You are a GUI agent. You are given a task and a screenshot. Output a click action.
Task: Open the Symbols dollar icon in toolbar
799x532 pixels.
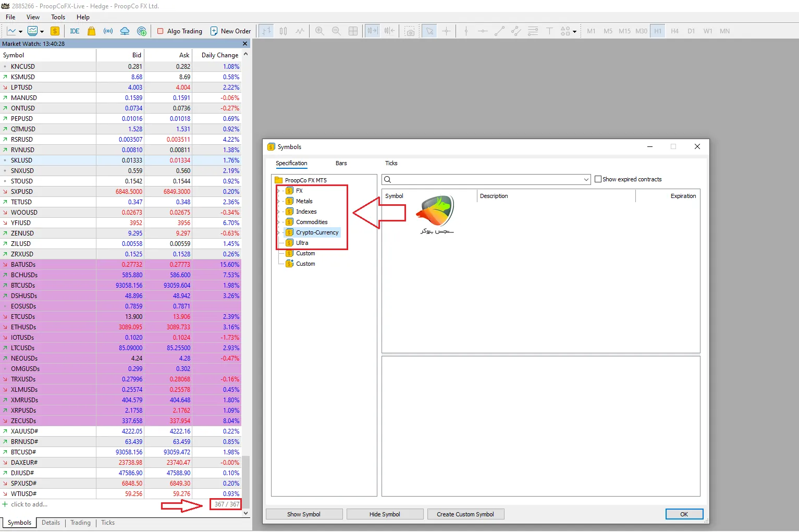tap(55, 31)
